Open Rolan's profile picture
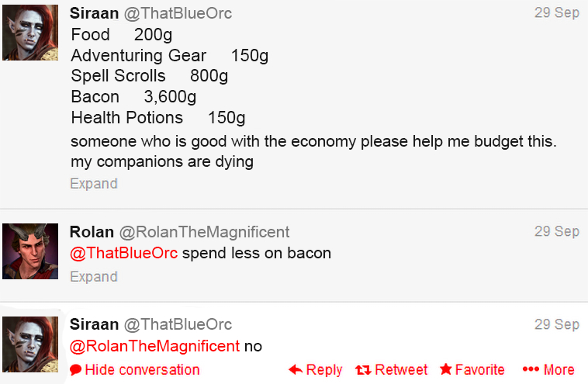 30,251
